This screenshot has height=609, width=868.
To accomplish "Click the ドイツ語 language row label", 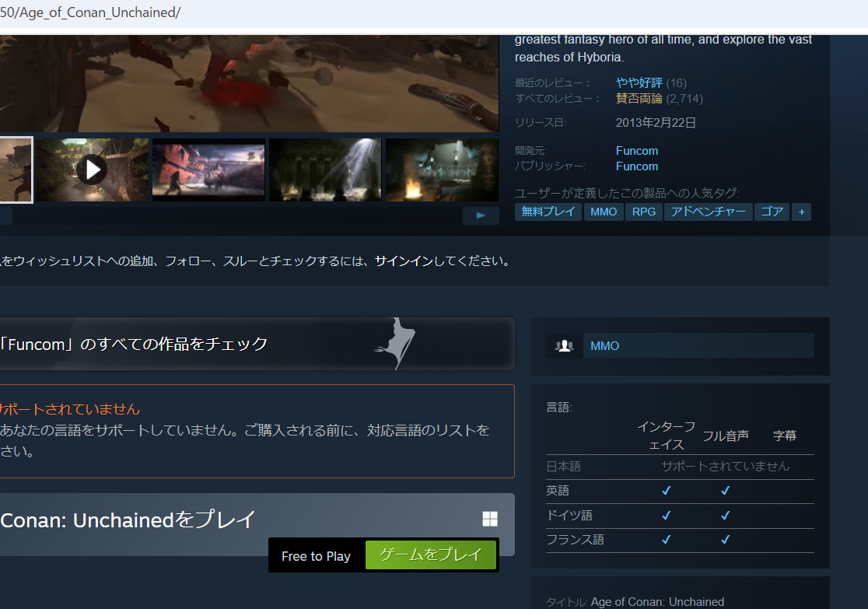I will point(569,516).
